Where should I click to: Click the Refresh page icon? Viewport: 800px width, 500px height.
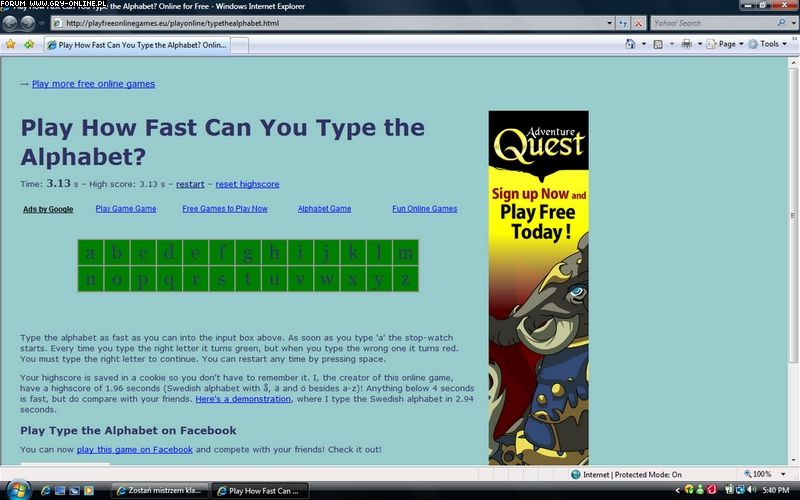point(623,23)
